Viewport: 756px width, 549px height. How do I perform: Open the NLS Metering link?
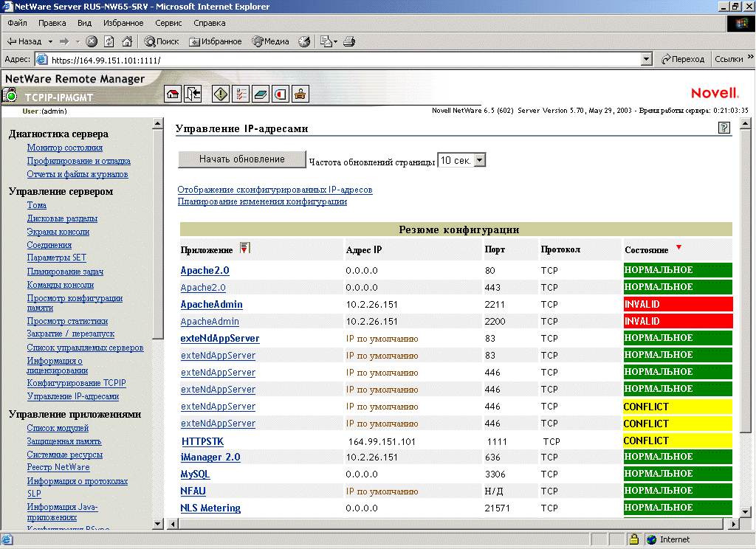[x=210, y=508]
